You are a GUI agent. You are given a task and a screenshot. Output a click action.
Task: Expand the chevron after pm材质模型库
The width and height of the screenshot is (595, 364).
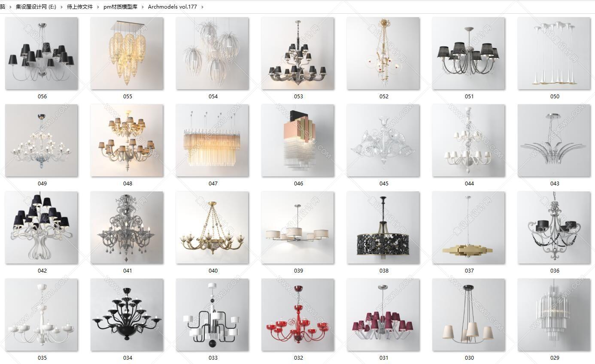click(x=143, y=7)
